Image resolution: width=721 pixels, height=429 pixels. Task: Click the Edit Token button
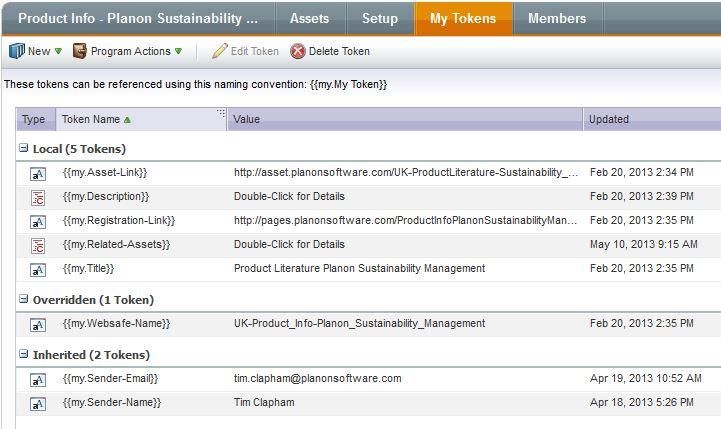[x=246, y=51]
